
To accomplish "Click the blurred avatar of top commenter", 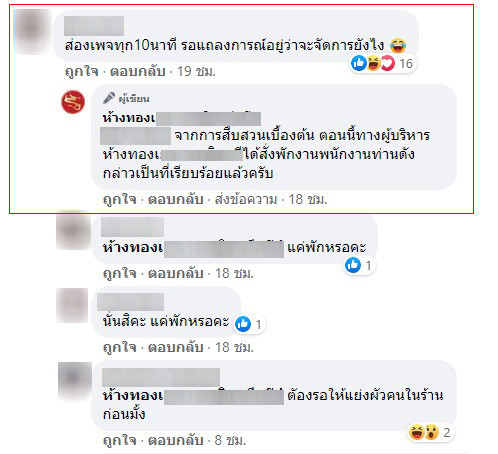I will pos(32,31).
